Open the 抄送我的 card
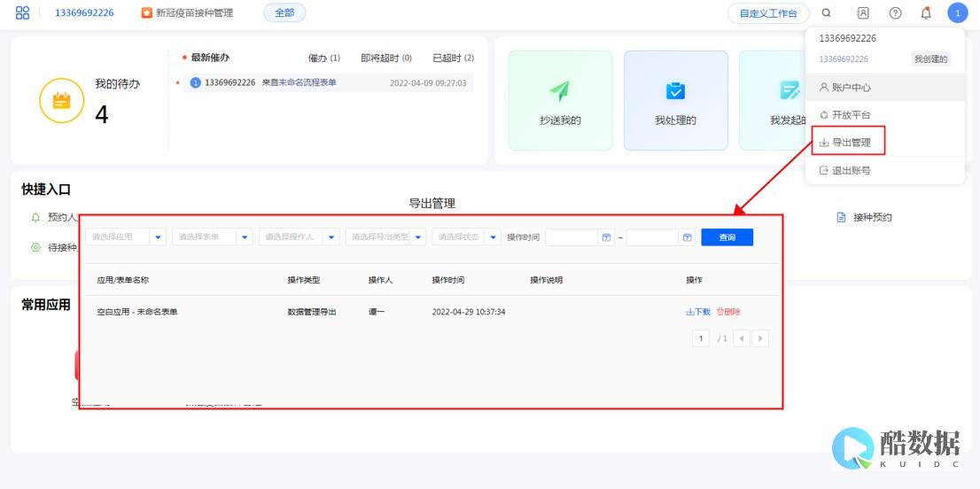Image resolution: width=980 pixels, height=489 pixels. [x=560, y=101]
